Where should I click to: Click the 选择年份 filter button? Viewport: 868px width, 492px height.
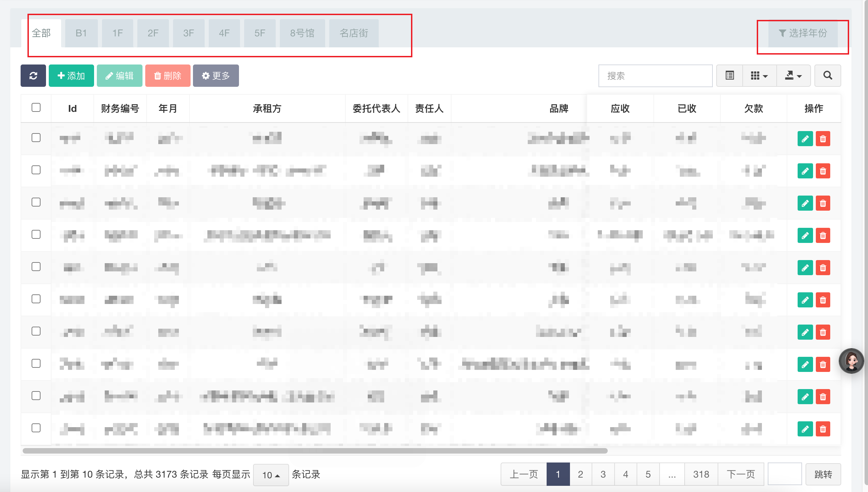pos(803,33)
